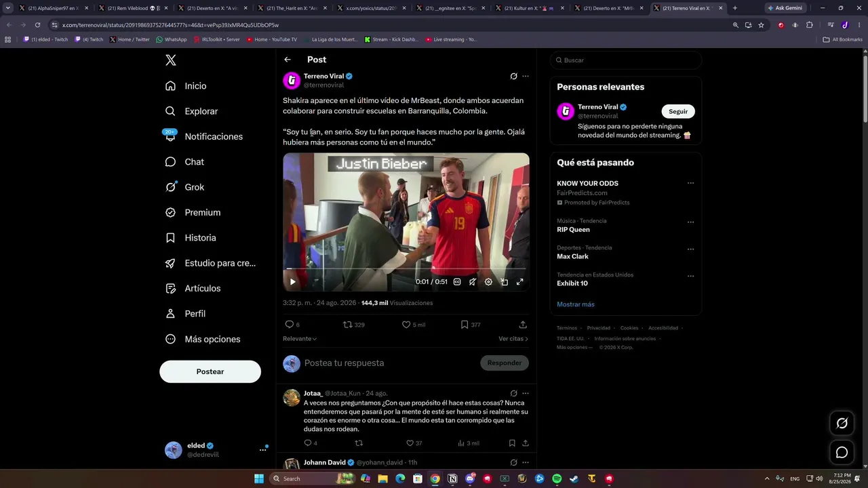868x488 pixels.
Task: Reload the page
Action: [x=37, y=25]
